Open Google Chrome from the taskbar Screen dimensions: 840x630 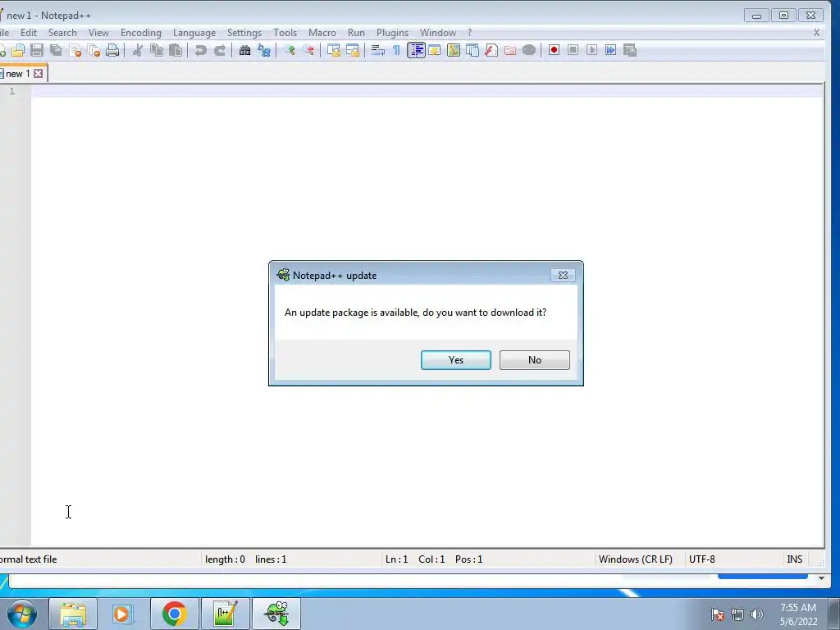174,614
